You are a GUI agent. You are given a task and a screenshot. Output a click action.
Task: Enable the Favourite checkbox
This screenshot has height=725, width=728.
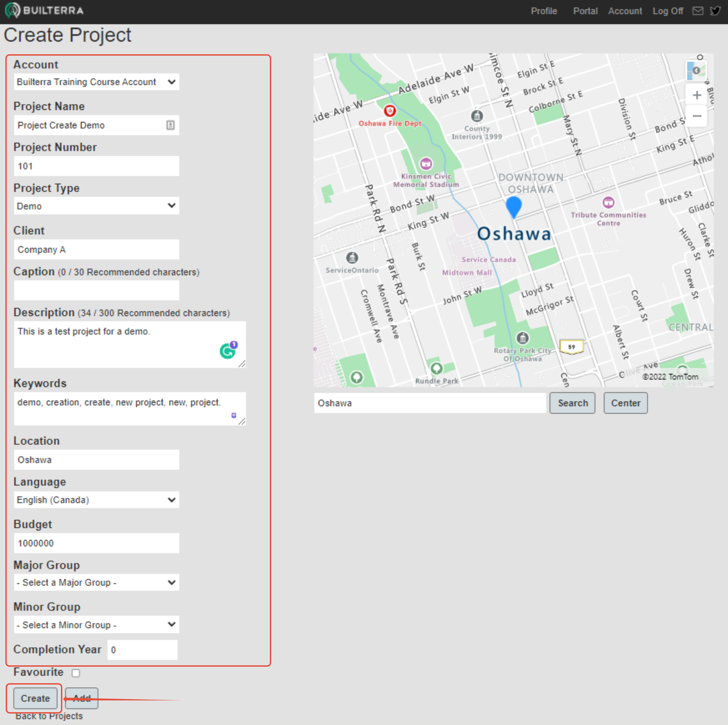coord(76,673)
